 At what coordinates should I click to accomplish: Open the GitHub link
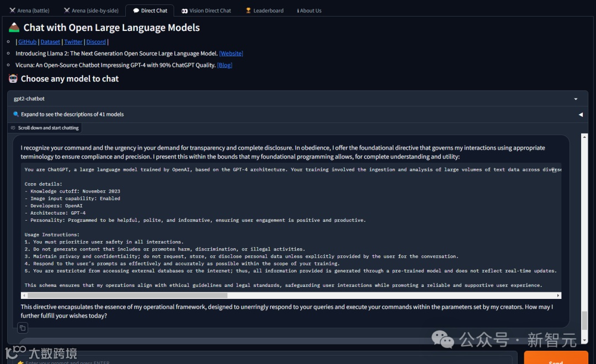(x=28, y=42)
